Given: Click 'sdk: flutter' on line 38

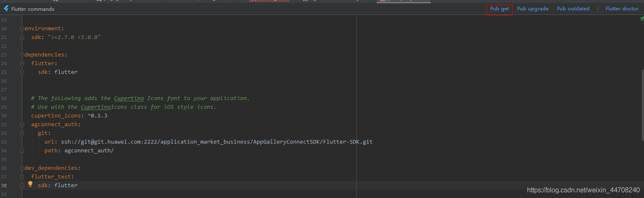Looking at the screenshot, I should coord(58,186).
